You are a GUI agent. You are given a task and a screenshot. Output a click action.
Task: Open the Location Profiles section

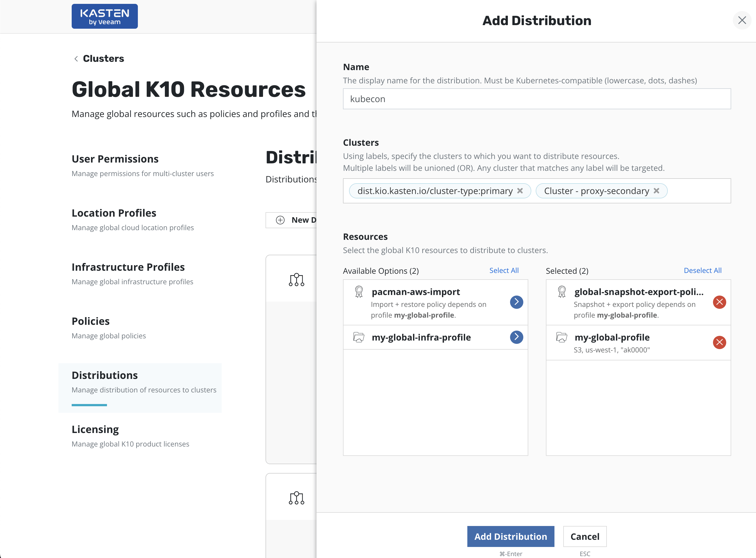114,213
